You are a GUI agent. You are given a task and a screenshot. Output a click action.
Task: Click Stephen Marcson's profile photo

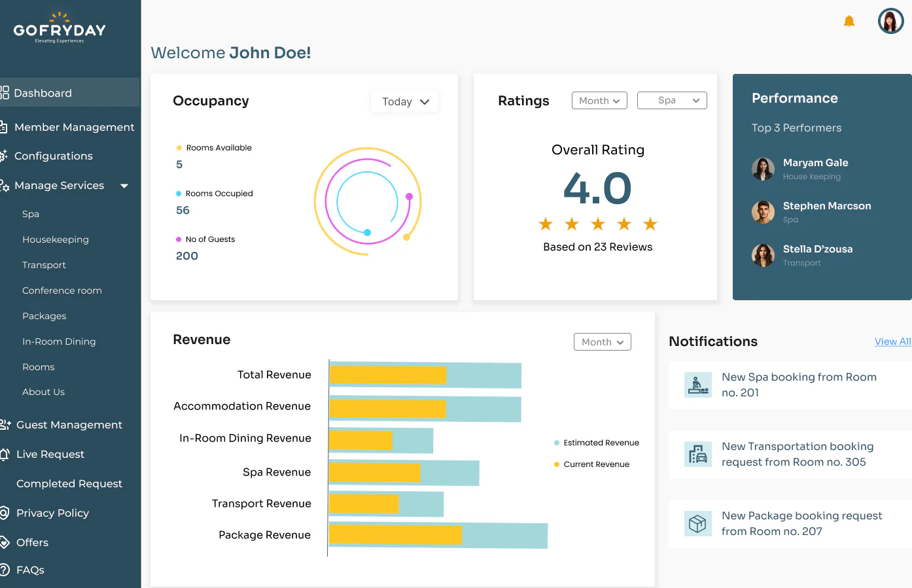coord(763,212)
